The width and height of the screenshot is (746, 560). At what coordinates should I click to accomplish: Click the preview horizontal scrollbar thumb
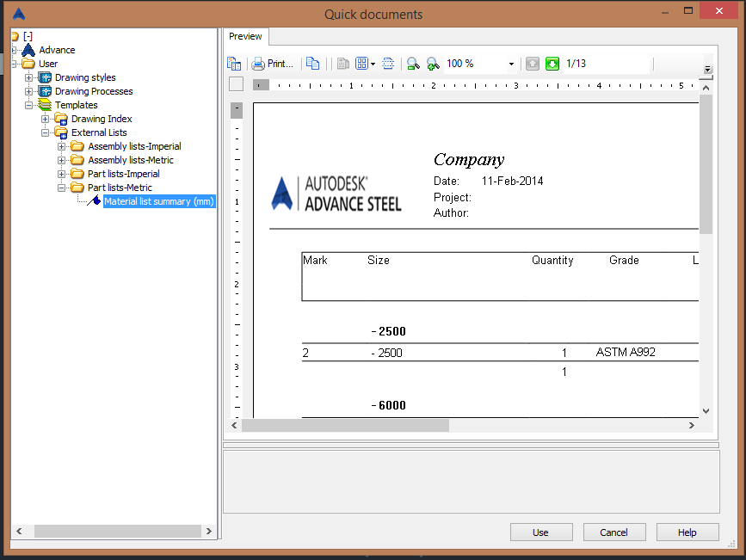point(345,425)
